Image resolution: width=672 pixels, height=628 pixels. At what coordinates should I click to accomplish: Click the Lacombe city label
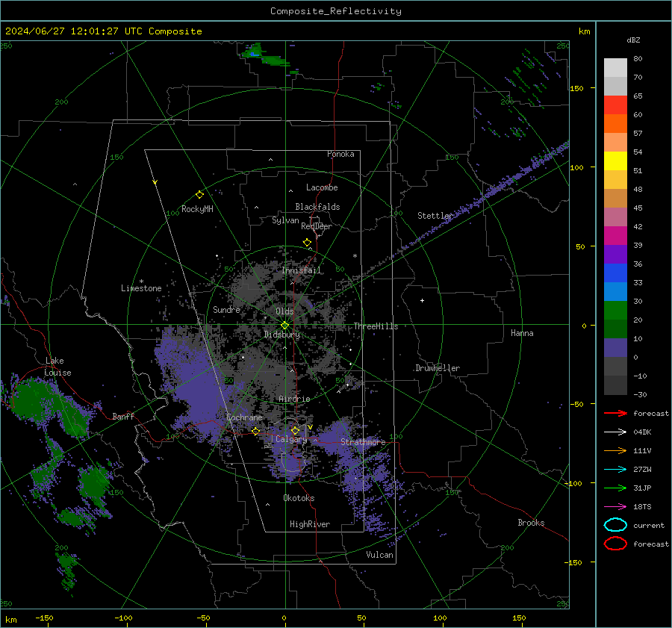(x=322, y=187)
